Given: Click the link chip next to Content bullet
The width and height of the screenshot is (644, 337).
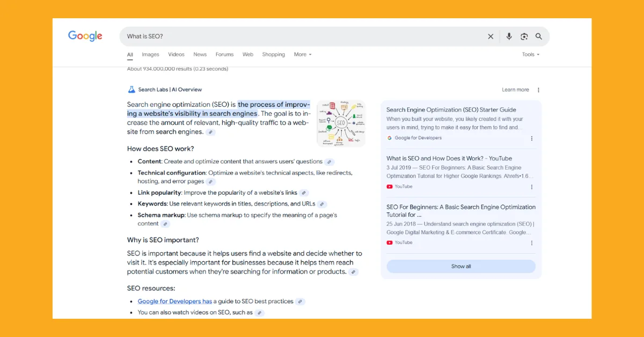Looking at the screenshot, I should tap(330, 162).
